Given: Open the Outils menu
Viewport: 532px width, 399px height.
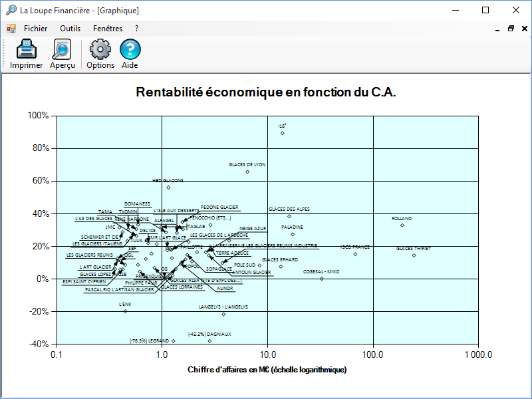Looking at the screenshot, I should tap(70, 29).
